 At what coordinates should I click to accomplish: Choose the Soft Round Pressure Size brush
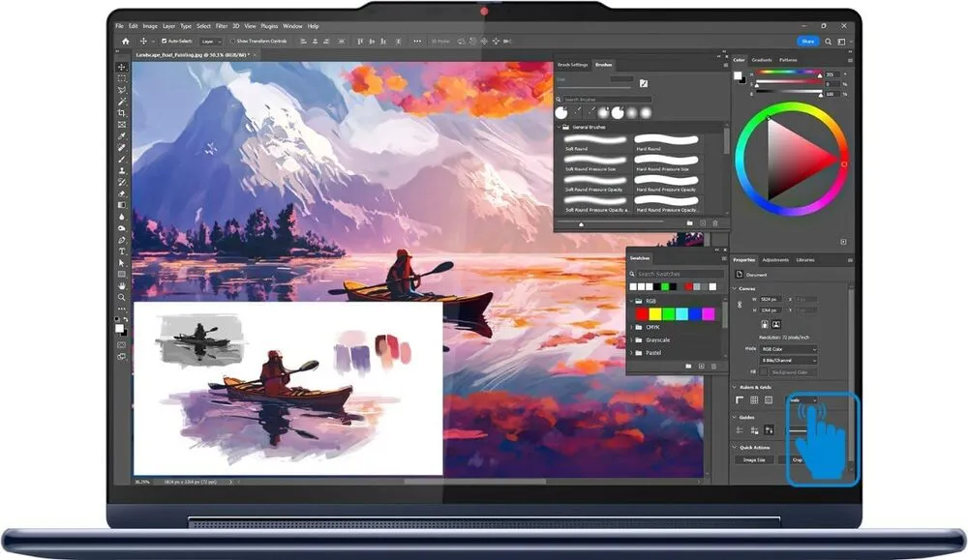coord(595,163)
